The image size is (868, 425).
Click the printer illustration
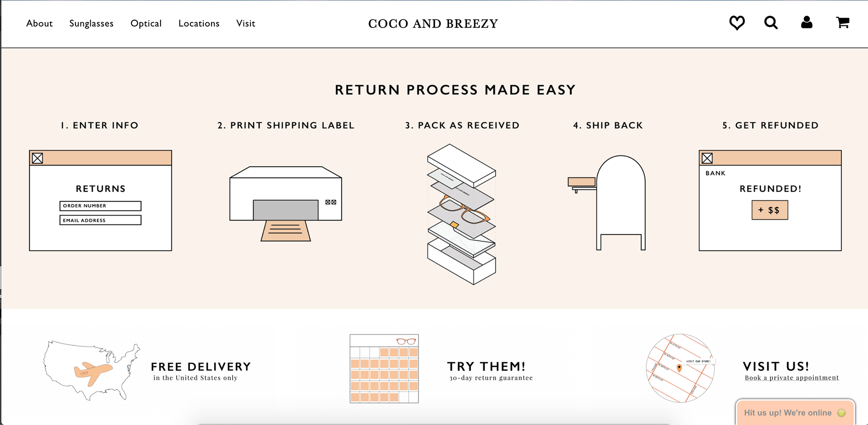click(x=286, y=204)
